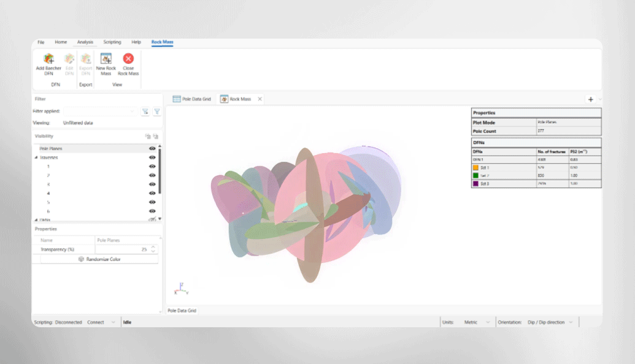Viewport: 635px width, 364px height.
Task: Click the plain funnel filter icon
Action: pos(156,112)
